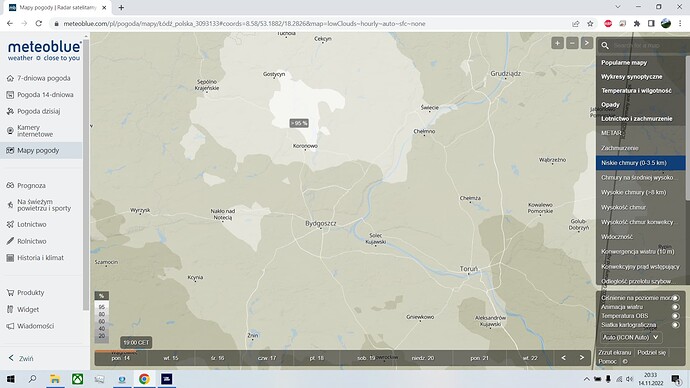Expand the Opady map category
Viewport: 690px width, 388px height.
(610, 105)
